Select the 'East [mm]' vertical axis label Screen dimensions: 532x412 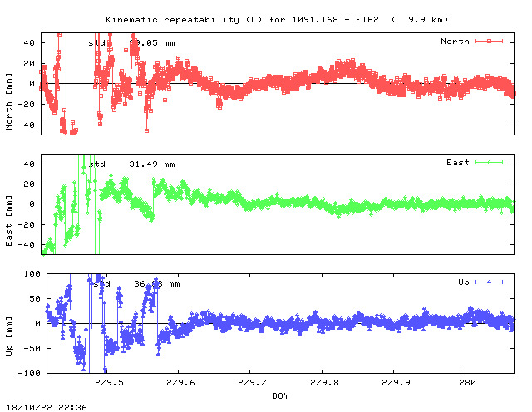(x=9, y=220)
